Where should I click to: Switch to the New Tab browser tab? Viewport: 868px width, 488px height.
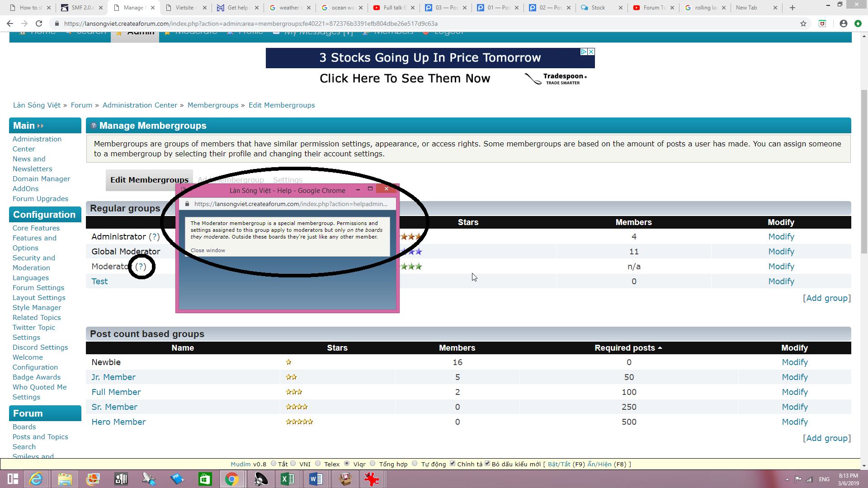[x=756, y=8]
